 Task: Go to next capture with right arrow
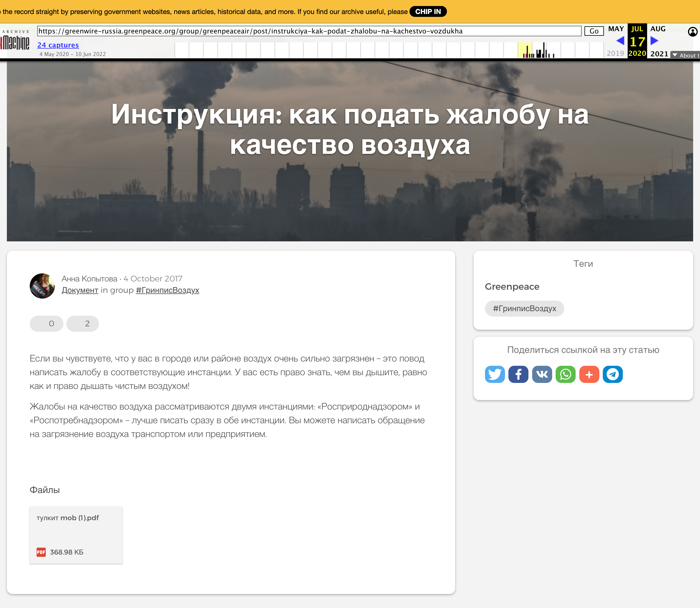(x=655, y=41)
